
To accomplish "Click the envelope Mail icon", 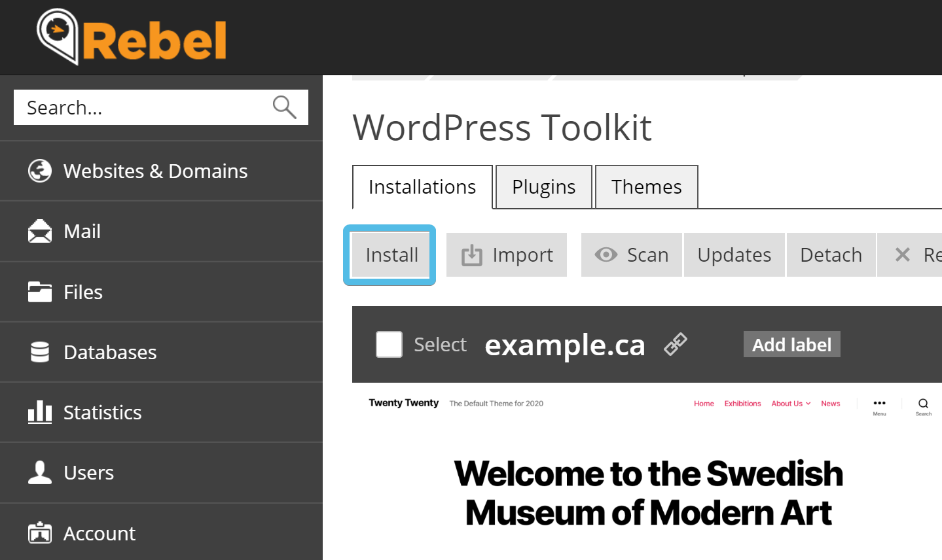I will pos(40,232).
